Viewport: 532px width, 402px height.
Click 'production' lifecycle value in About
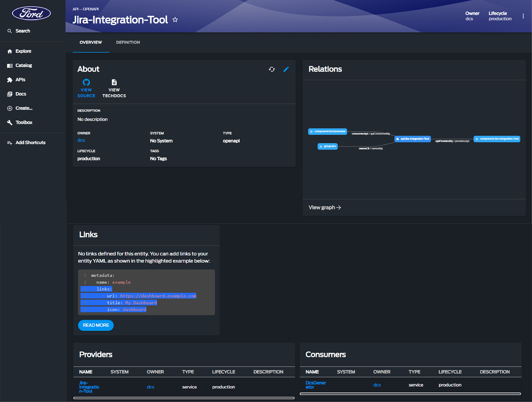(x=89, y=159)
